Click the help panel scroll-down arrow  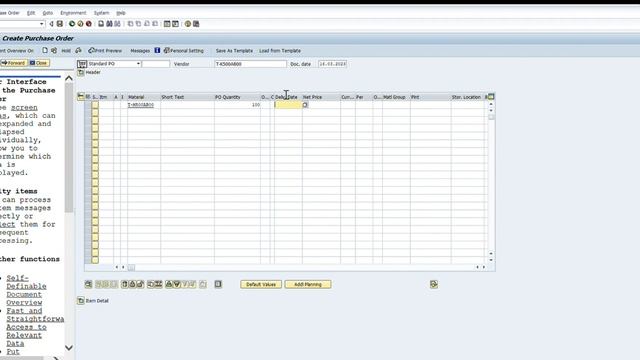click(69, 348)
